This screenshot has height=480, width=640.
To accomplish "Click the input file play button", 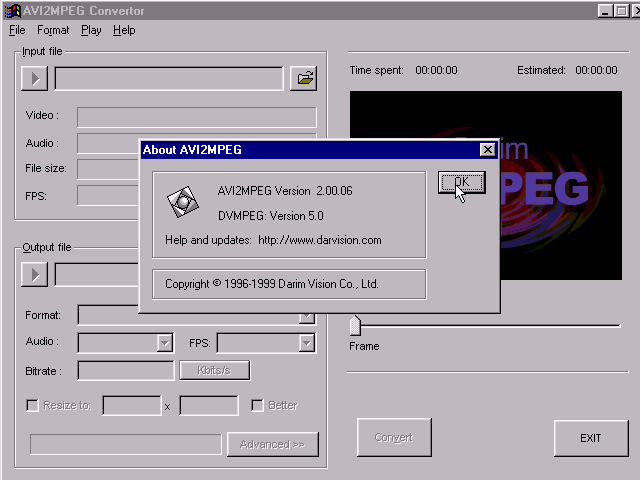I will coord(35,78).
